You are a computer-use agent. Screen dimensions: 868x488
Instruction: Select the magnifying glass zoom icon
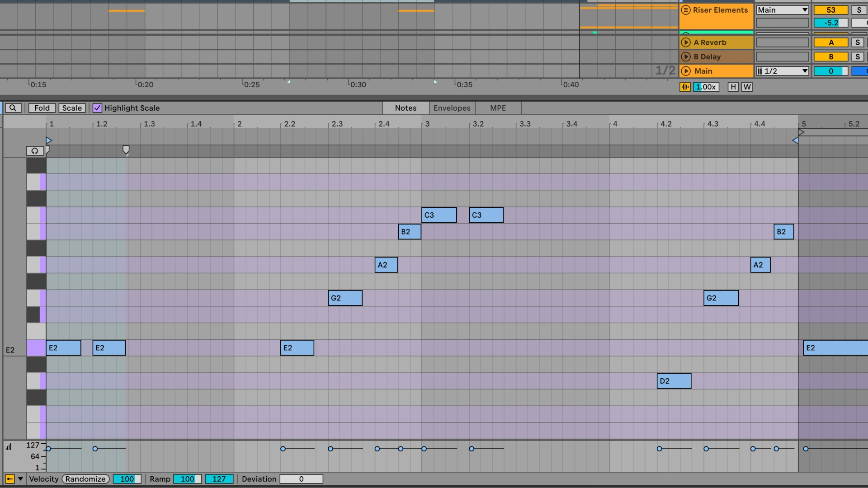coord(13,108)
